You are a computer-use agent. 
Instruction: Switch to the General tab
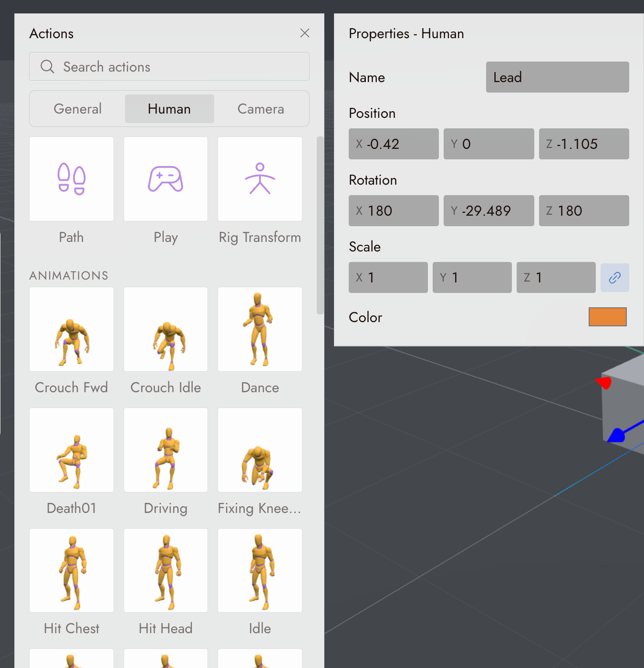click(x=78, y=109)
